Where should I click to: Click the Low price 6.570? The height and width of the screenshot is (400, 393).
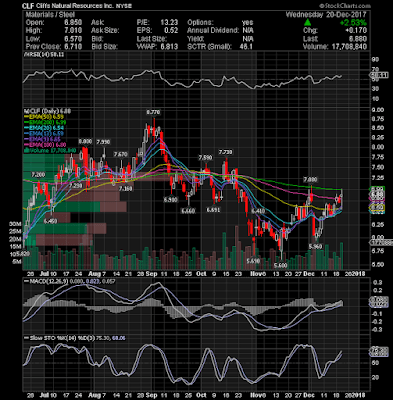pos(73,39)
